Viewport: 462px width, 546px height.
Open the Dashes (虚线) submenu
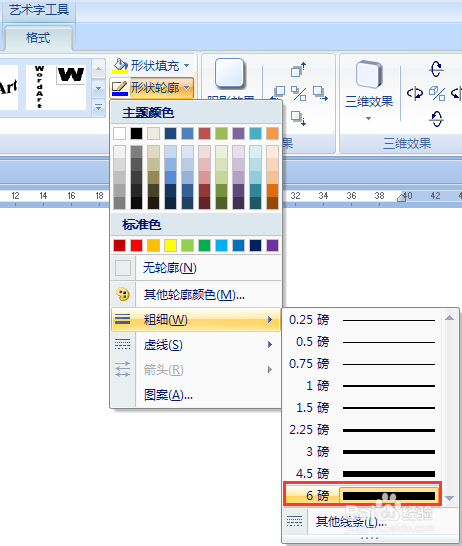196,345
